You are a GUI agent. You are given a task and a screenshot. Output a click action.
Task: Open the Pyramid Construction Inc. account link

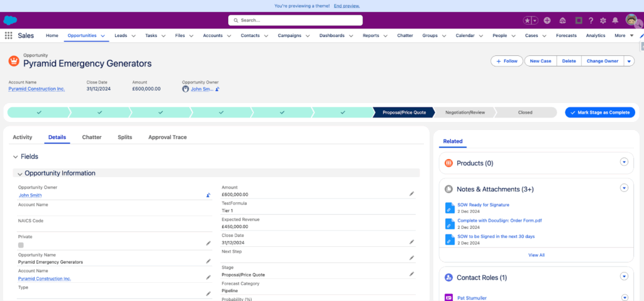(36, 89)
